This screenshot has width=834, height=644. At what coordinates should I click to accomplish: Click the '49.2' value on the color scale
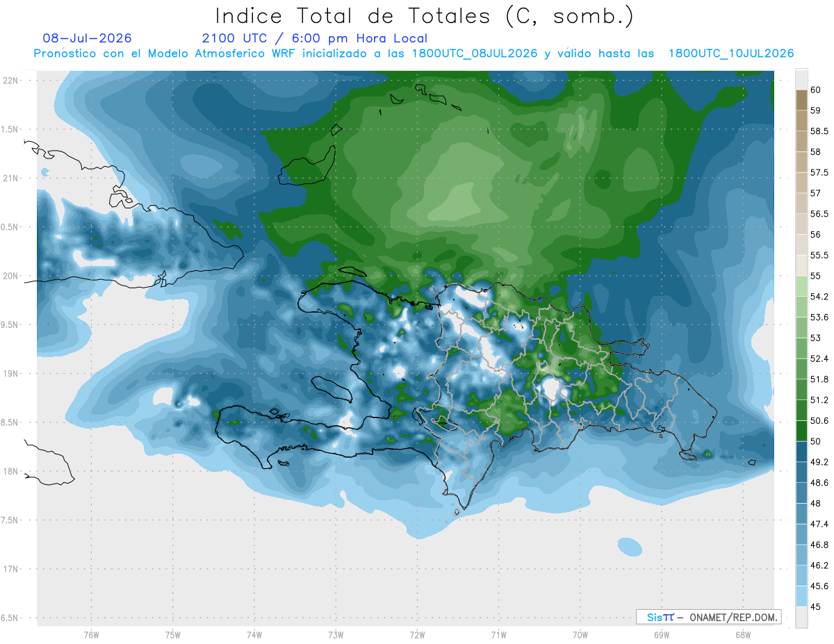point(819,463)
